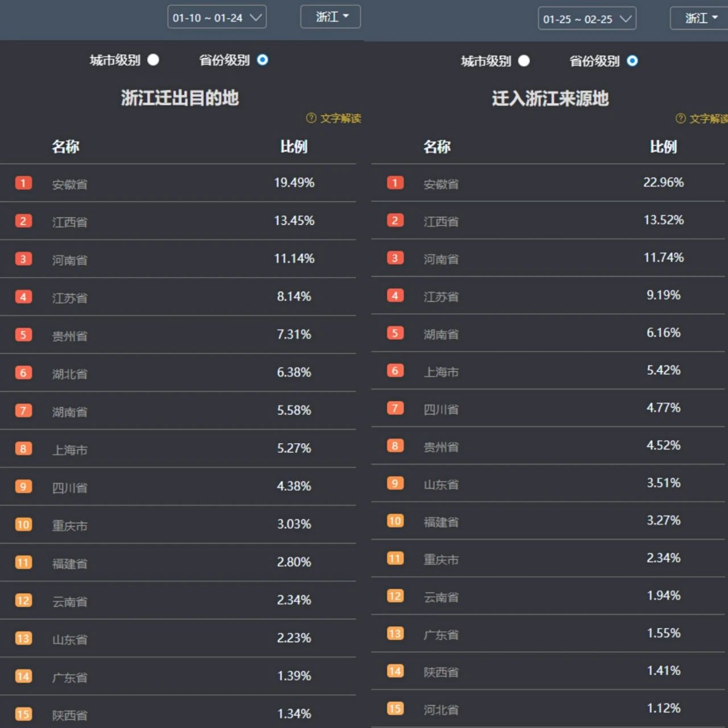Click rank 13 badge next to 广东省 in right list
Viewport: 728px width, 728px height.
pyautogui.click(x=395, y=634)
